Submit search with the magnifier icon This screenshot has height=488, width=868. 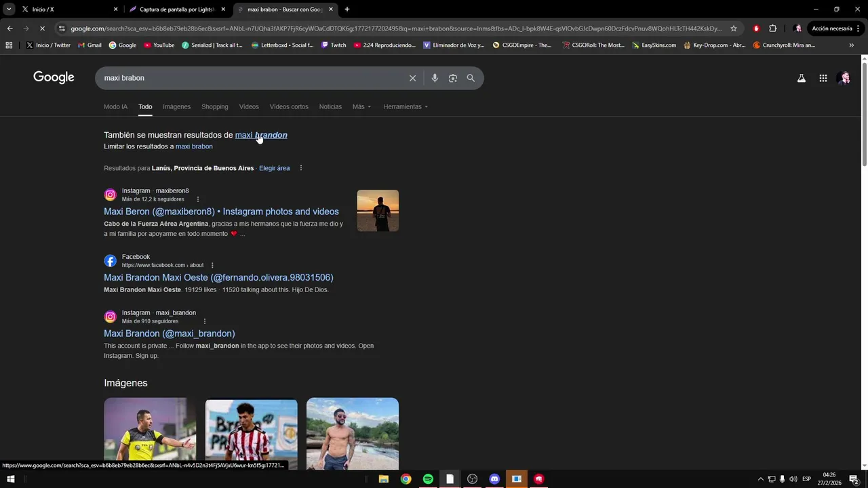[471, 78]
